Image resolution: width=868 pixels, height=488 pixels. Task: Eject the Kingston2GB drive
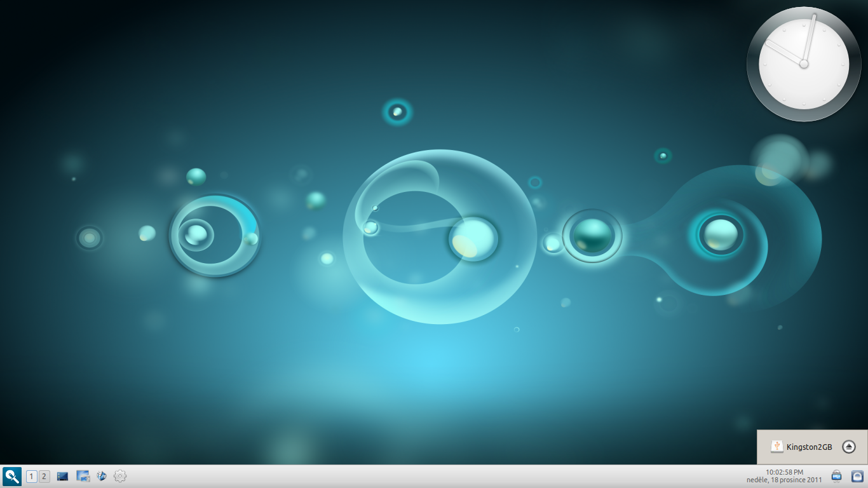849,447
